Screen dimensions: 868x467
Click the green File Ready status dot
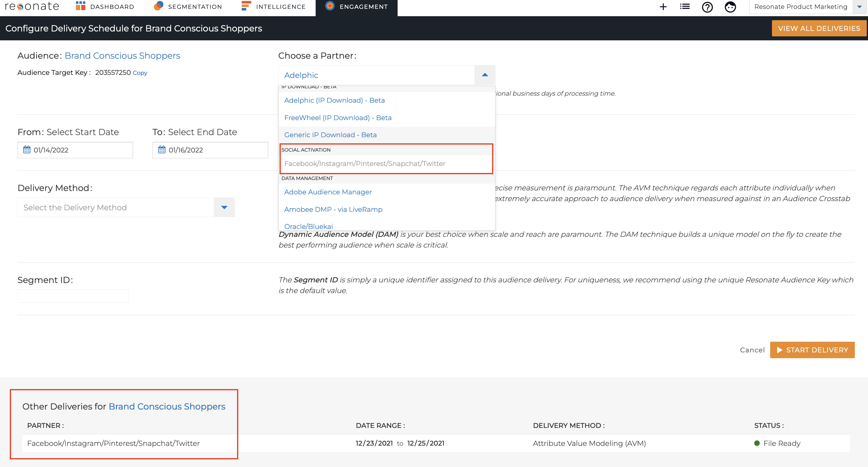coord(757,443)
